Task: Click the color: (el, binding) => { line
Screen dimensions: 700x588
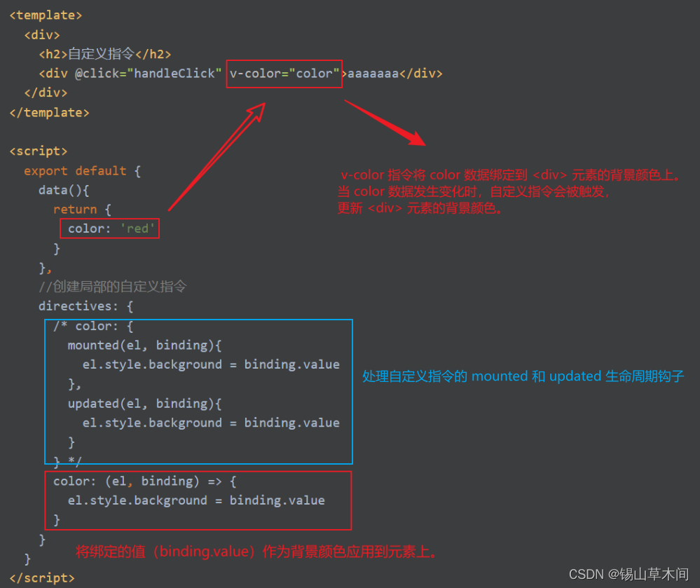Action: 144,481
